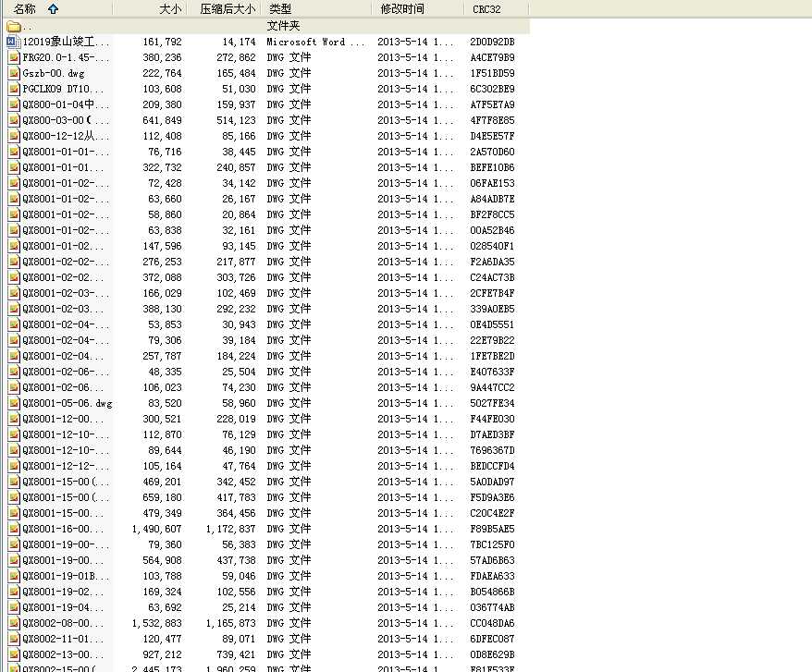Click the icon in the row sized 76,716
This screenshot has height=672, width=812.
click(15, 152)
